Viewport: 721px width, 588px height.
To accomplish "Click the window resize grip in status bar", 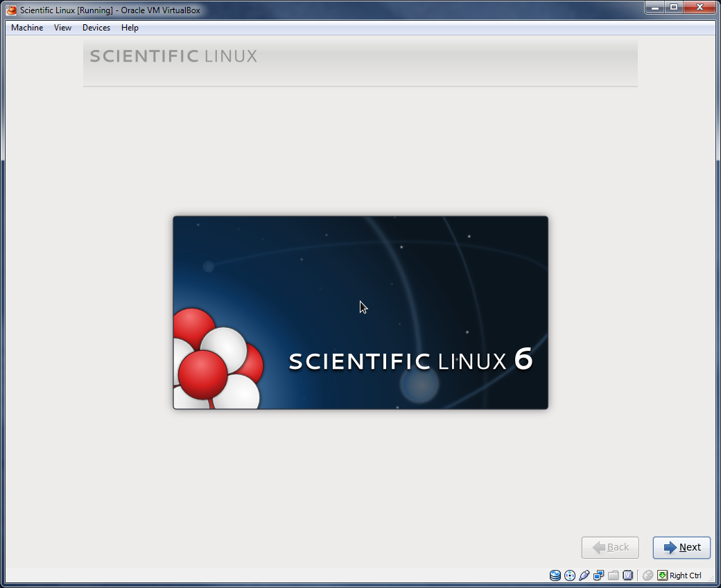I will [711, 578].
